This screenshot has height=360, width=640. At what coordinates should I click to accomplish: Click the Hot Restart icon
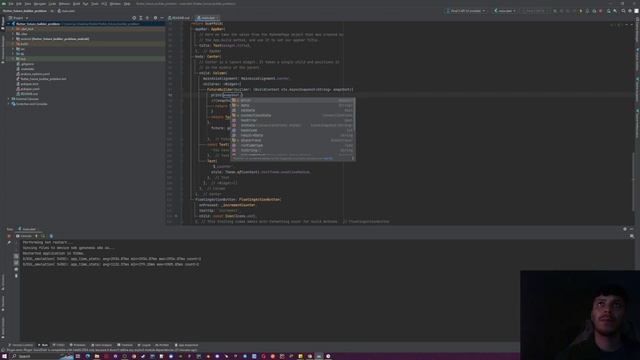[x=43, y=236]
